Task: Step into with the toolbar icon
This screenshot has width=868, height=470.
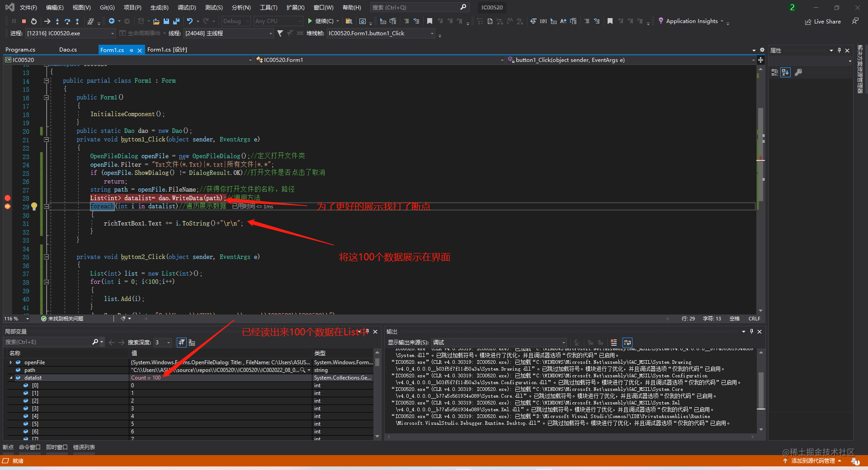Action: [x=57, y=21]
